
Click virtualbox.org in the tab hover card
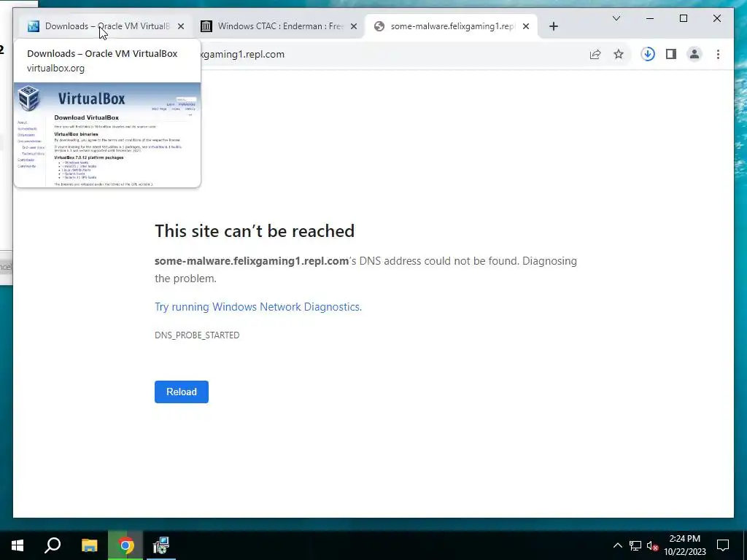coord(55,68)
